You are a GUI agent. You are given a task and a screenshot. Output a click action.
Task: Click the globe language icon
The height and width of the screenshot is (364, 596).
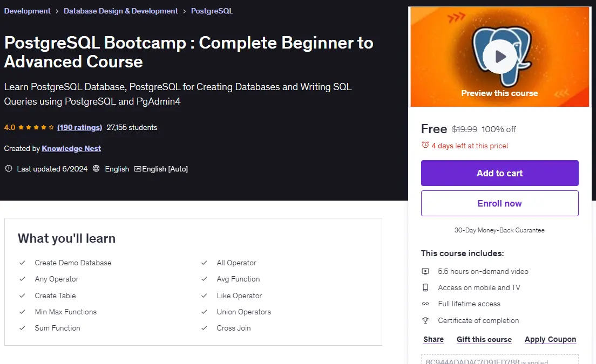96,169
